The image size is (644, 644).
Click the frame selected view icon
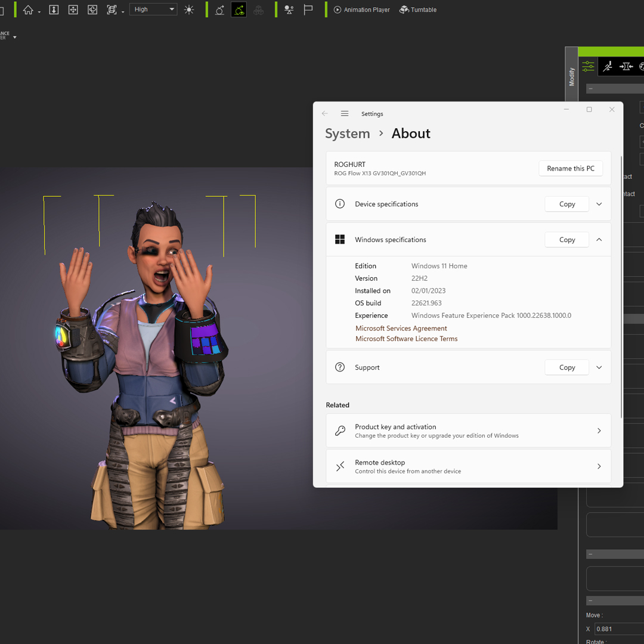[x=112, y=10]
